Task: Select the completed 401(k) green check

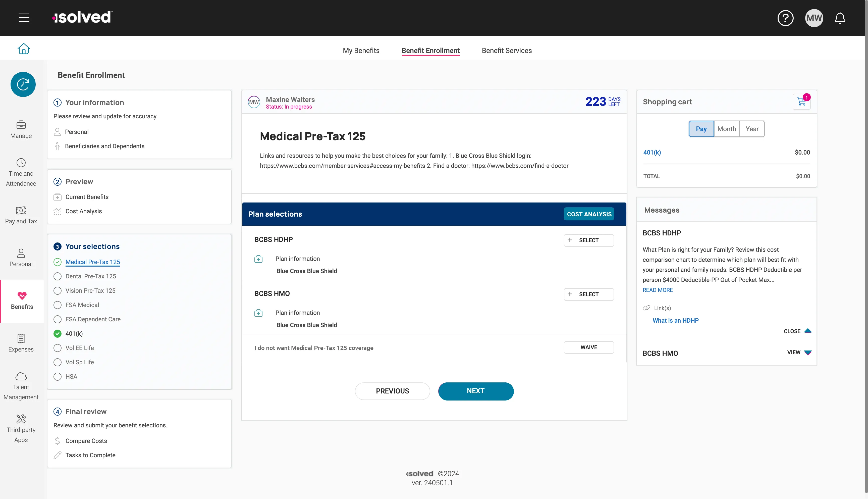Action: (58, 333)
